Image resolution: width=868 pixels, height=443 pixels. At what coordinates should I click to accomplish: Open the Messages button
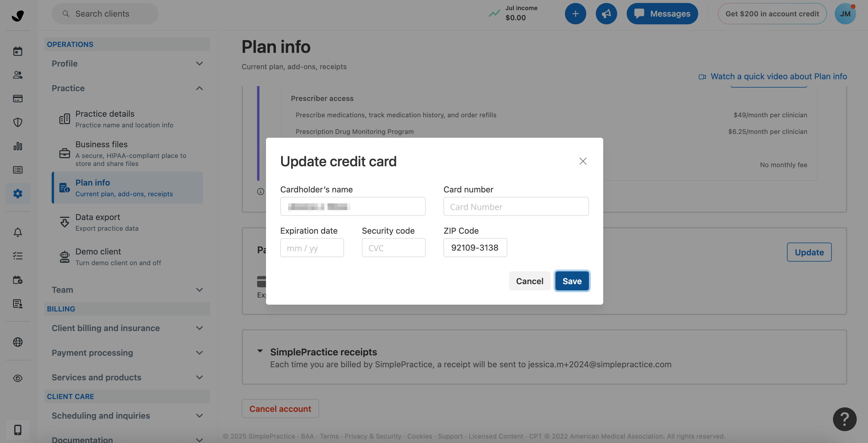click(662, 14)
